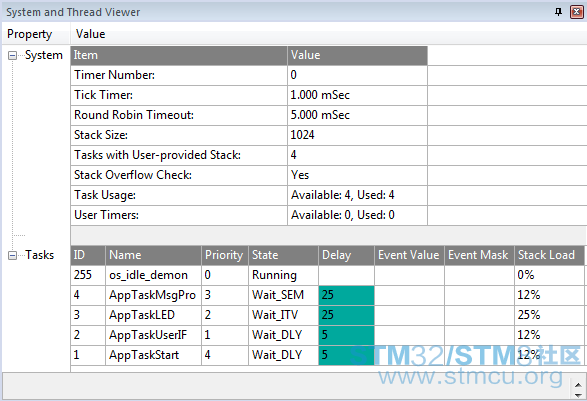Screen dimensions: 587x401
Task: Select the Tasks tree item label
Action: click(x=40, y=255)
